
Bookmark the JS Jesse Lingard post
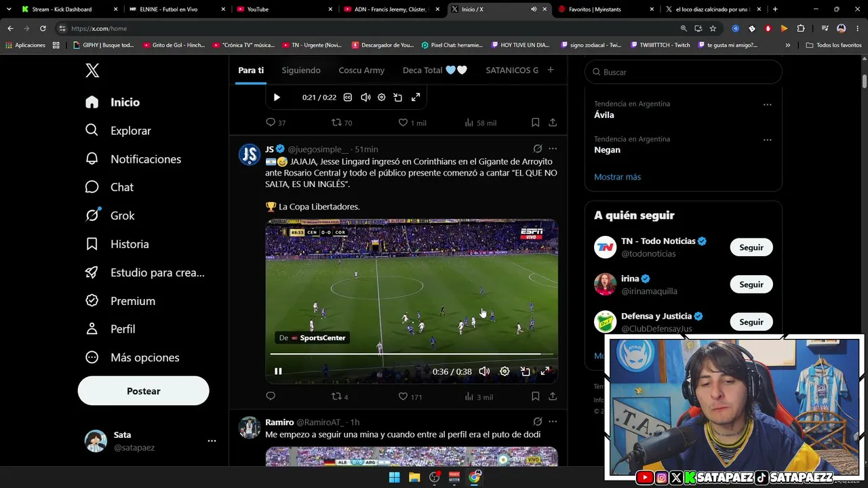click(x=536, y=396)
